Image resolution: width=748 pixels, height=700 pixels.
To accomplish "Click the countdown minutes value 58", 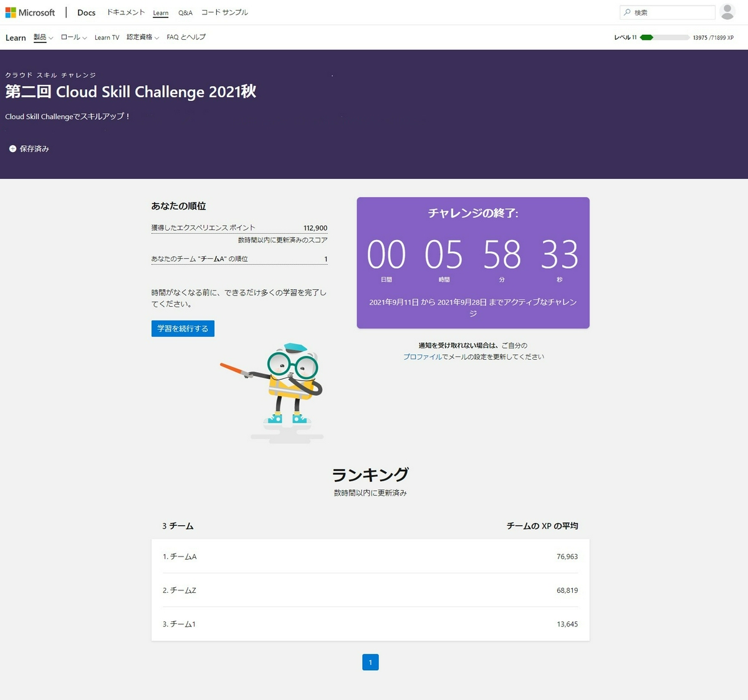I will (x=502, y=254).
